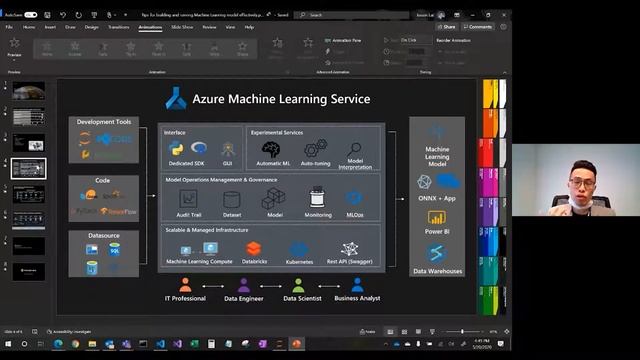This screenshot has width=640, height=360.
Task: Start presentation from beginning icon
Action: click(x=94, y=15)
